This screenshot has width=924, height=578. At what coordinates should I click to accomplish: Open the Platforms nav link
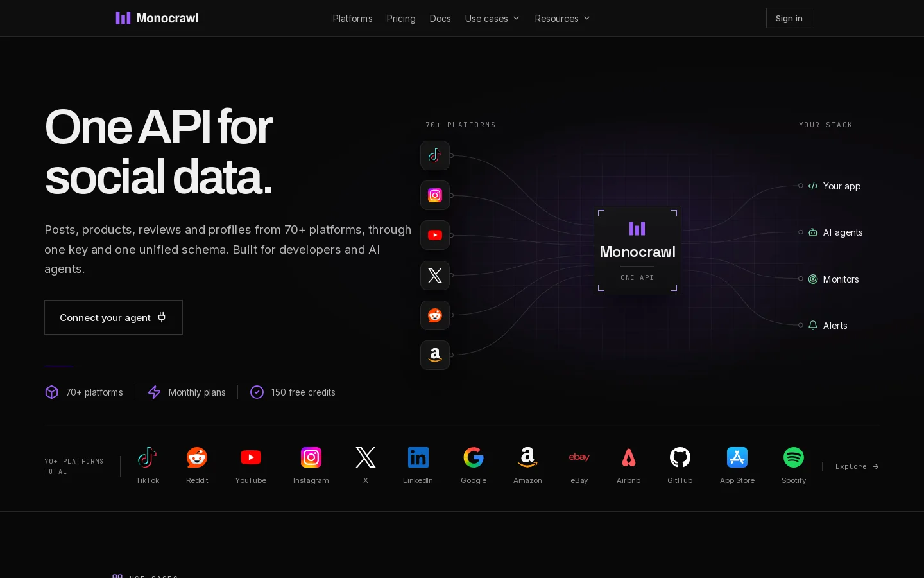point(352,19)
